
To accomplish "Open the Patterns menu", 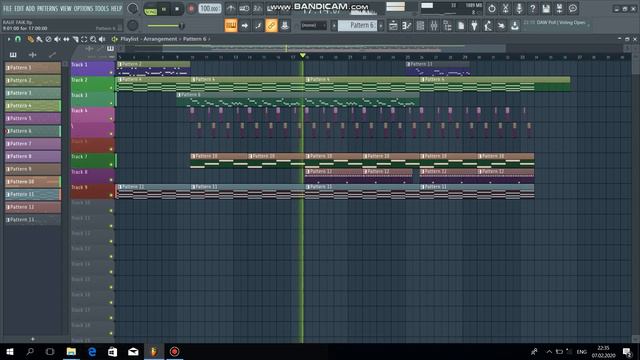I will click(x=48, y=9).
